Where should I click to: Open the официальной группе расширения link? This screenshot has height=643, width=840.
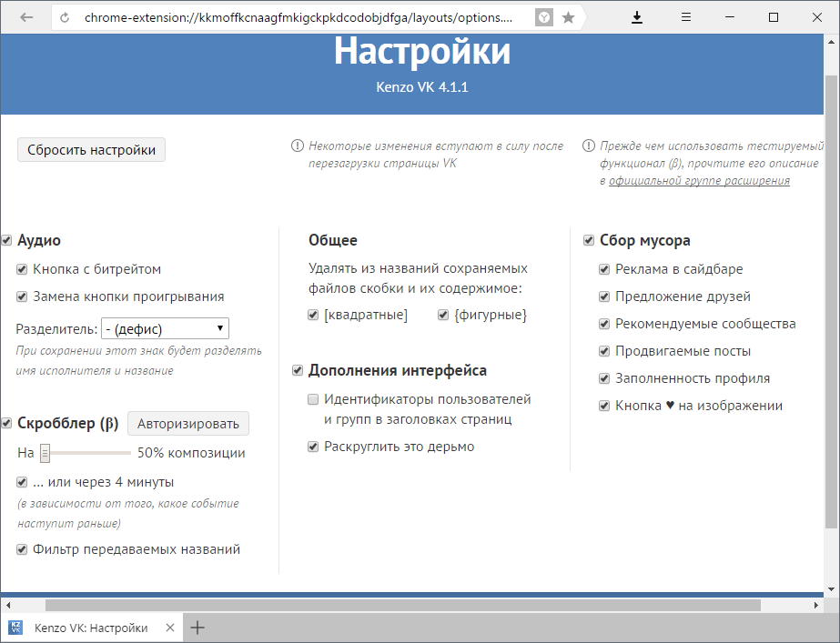click(699, 181)
